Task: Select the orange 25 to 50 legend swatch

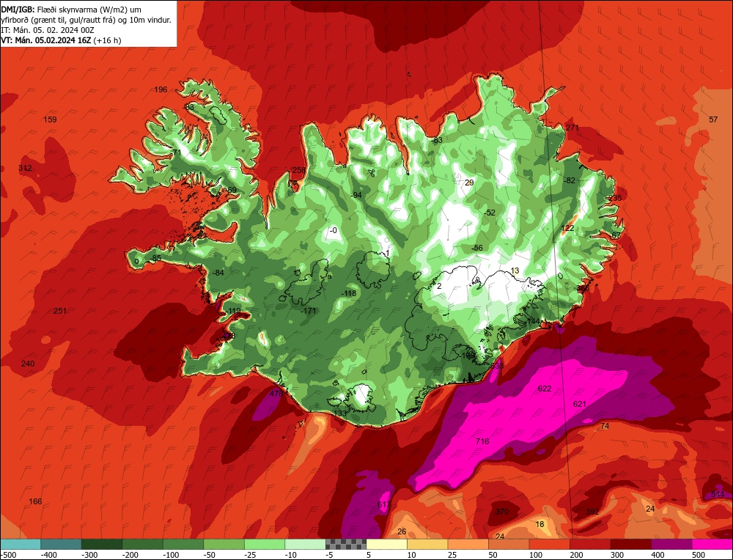Action: pos(468,544)
